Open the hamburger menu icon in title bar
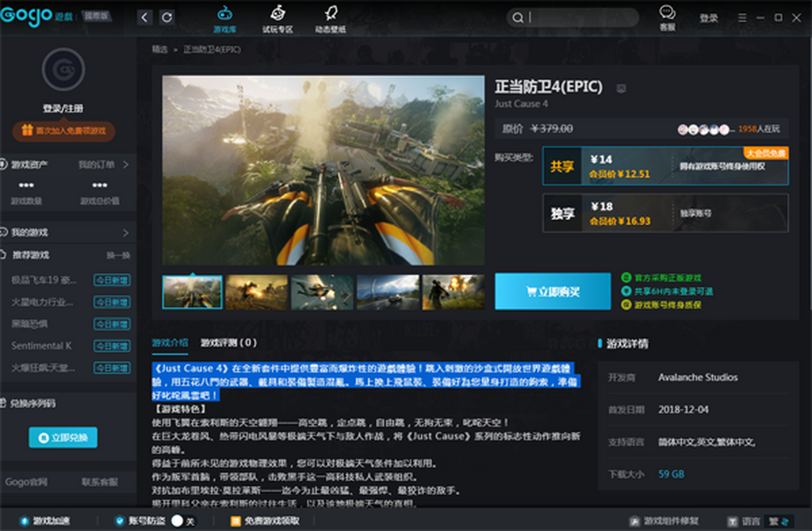The height and width of the screenshot is (531, 812). point(742,18)
